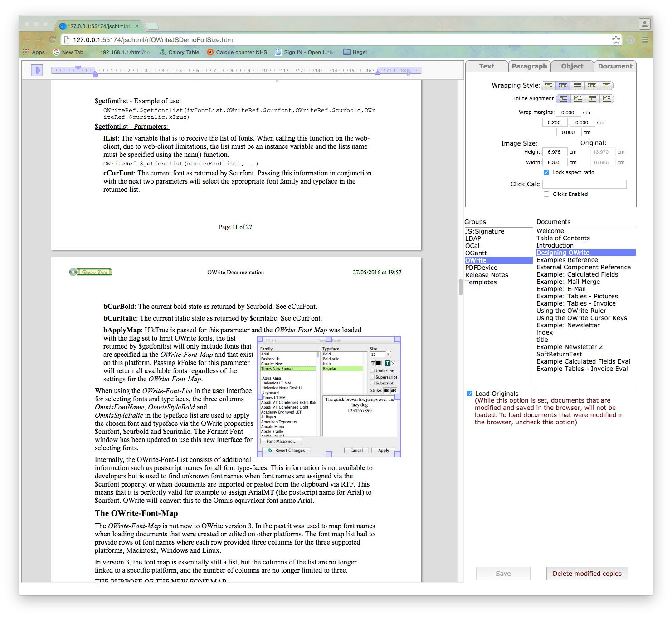672x618 pixels.
Task: Open the Sign IN - Open Univ bookmark
Action: (x=305, y=52)
